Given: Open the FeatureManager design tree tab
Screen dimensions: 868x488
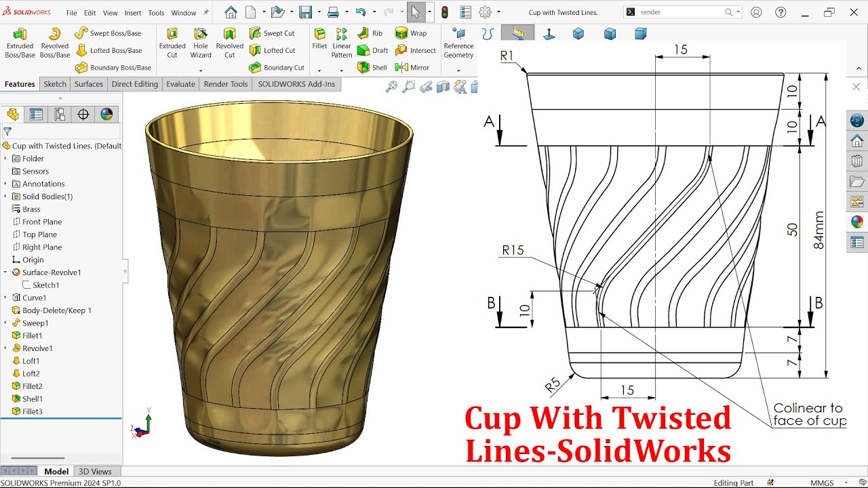Looking at the screenshot, I should click(12, 115).
